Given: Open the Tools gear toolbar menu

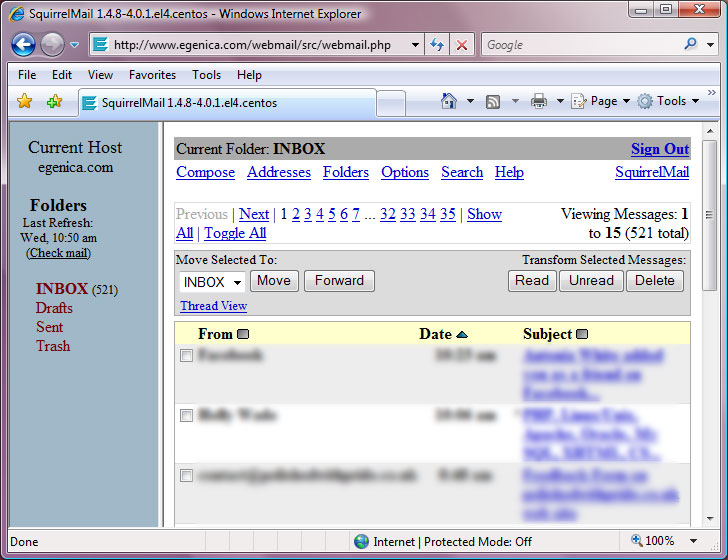Looking at the screenshot, I should pyautogui.click(x=668, y=101).
